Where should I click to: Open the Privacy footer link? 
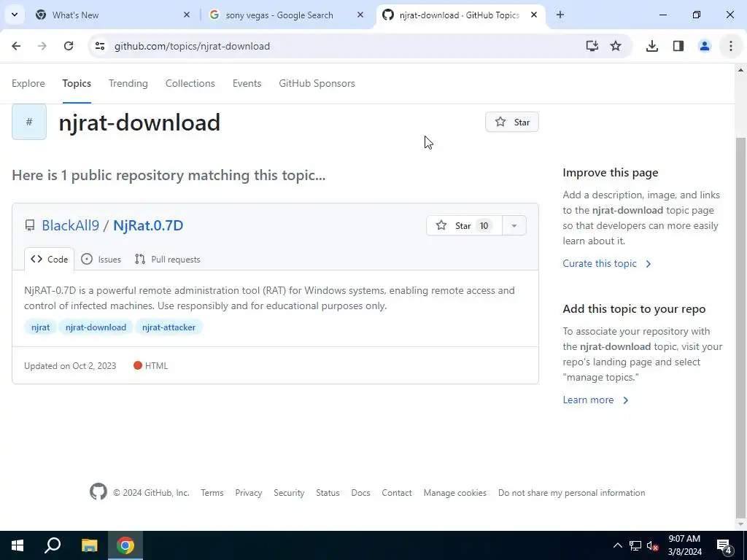[249, 493]
